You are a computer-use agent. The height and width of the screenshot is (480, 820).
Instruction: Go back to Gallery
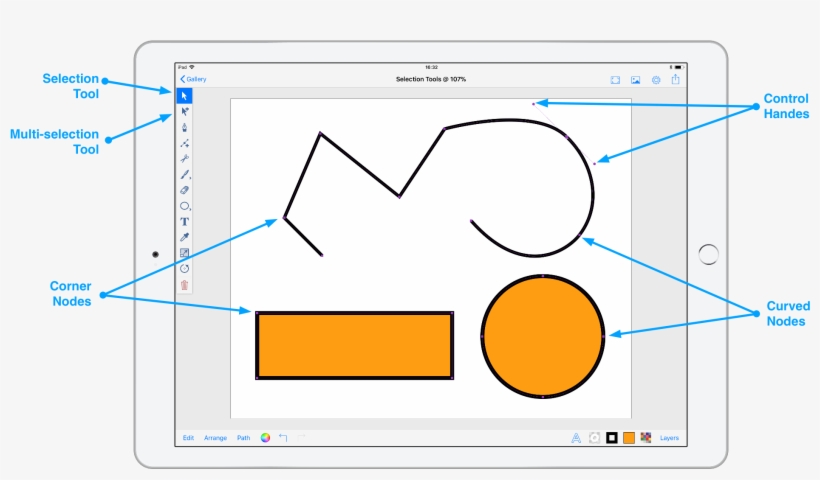[x=193, y=79]
